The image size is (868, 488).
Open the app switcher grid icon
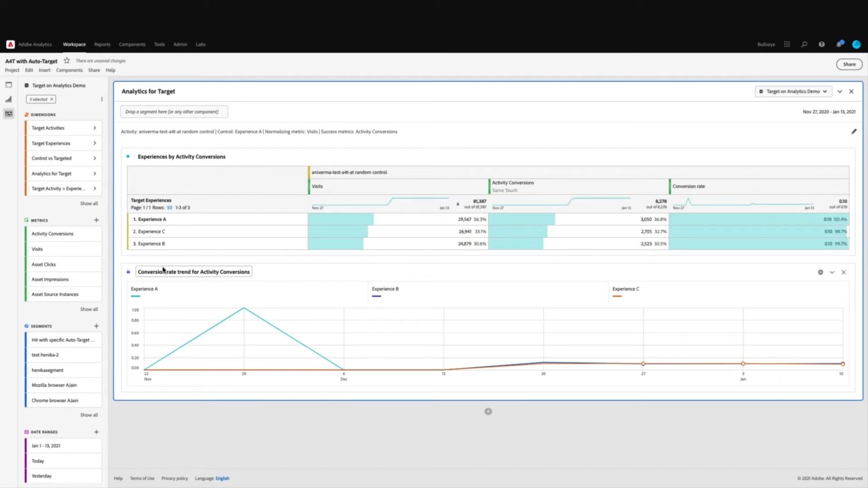[787, 44]
